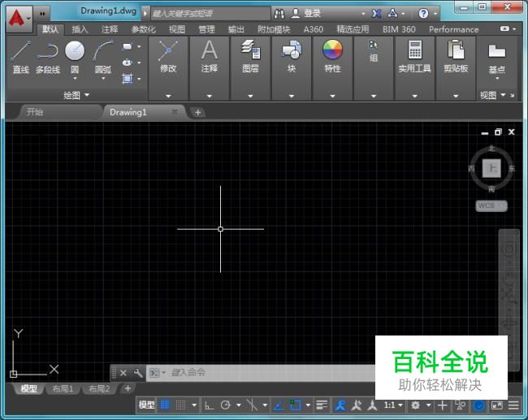Toggle annotation visibility icon in status bar

[341, 405]
